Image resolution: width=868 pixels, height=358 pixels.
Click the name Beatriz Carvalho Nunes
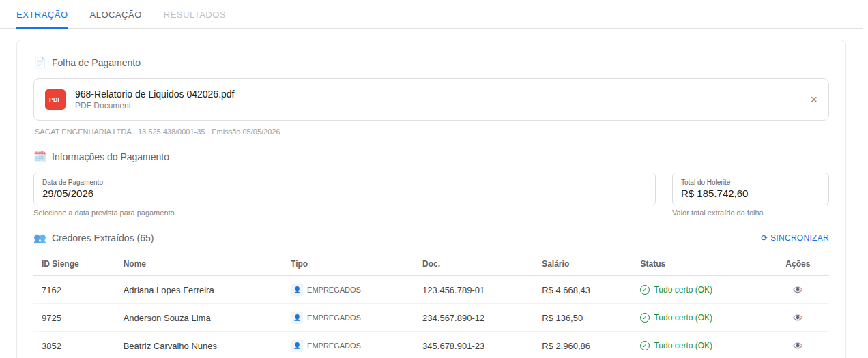click(170, 346)
